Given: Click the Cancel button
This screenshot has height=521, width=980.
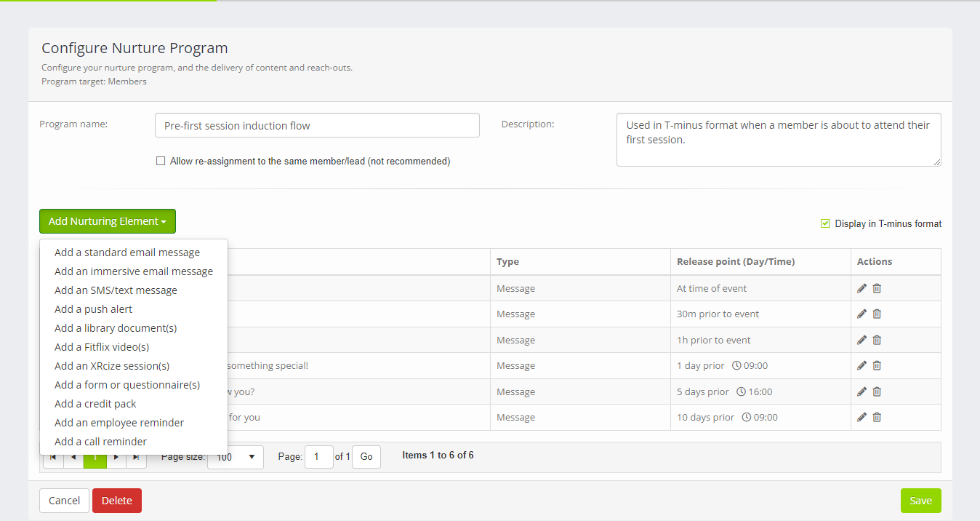Looking at the screenshot, I should 64,501.
